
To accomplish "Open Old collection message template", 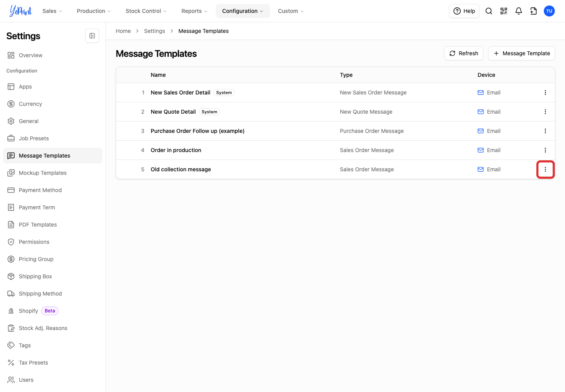I will (181, 169).
